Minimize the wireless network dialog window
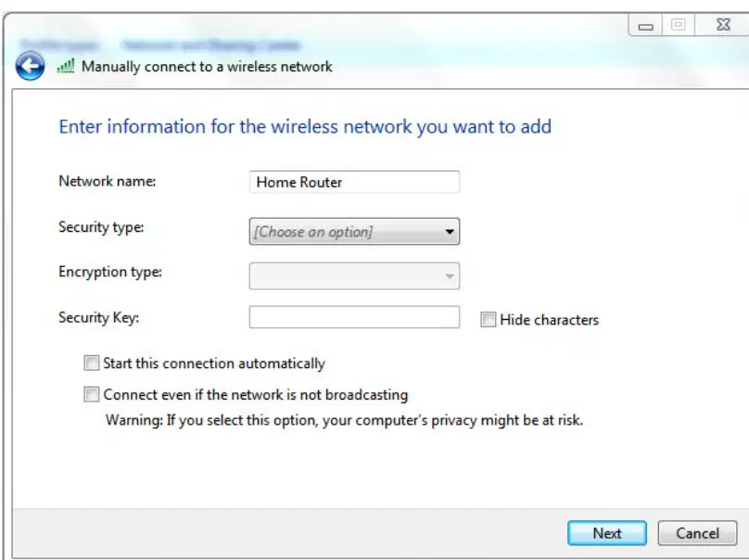Screen dimensions: 749x560 coord(645,26)
